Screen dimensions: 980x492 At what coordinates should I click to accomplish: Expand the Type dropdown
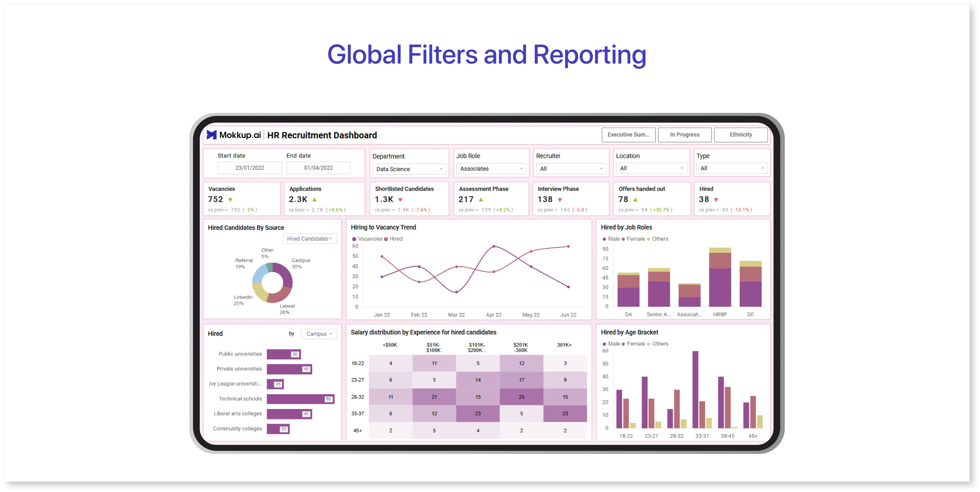point(732,168)
